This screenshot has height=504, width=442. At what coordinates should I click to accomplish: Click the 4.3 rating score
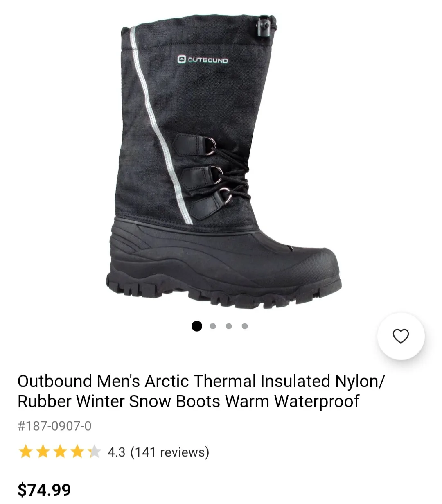(x=116, y=452)
